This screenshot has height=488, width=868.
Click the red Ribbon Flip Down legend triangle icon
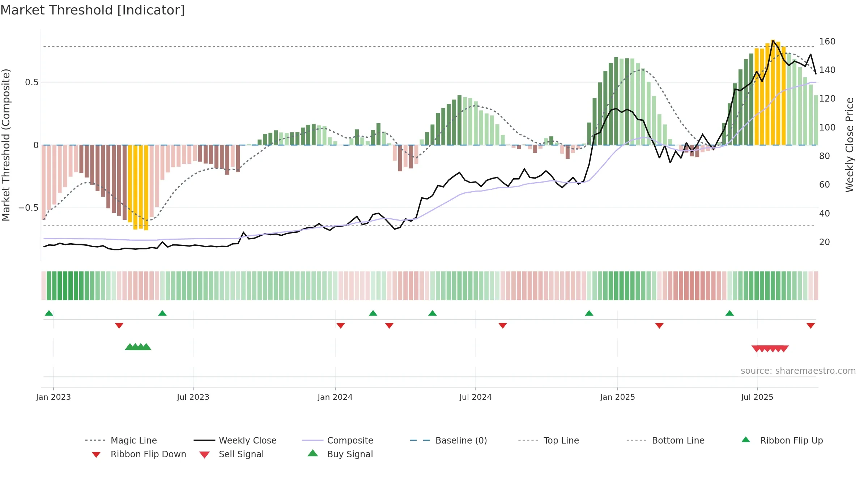point(96,455)
